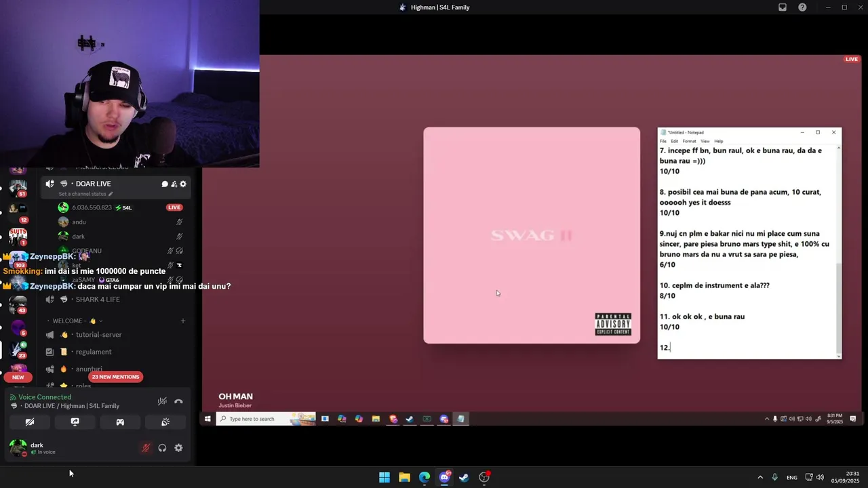Create a channel in the WELCOME category
This screenshot has width=868, height=488.
(x=182, y=321)
